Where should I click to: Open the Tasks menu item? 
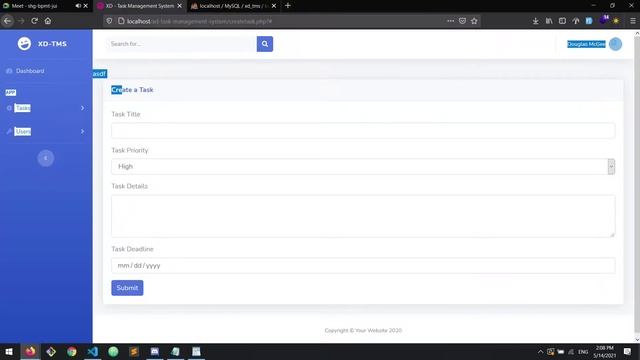(x=22, y=108)
